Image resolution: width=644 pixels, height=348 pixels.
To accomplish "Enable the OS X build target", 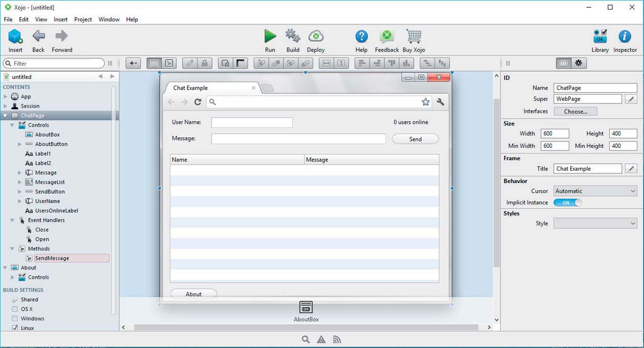I will point(15,309).
